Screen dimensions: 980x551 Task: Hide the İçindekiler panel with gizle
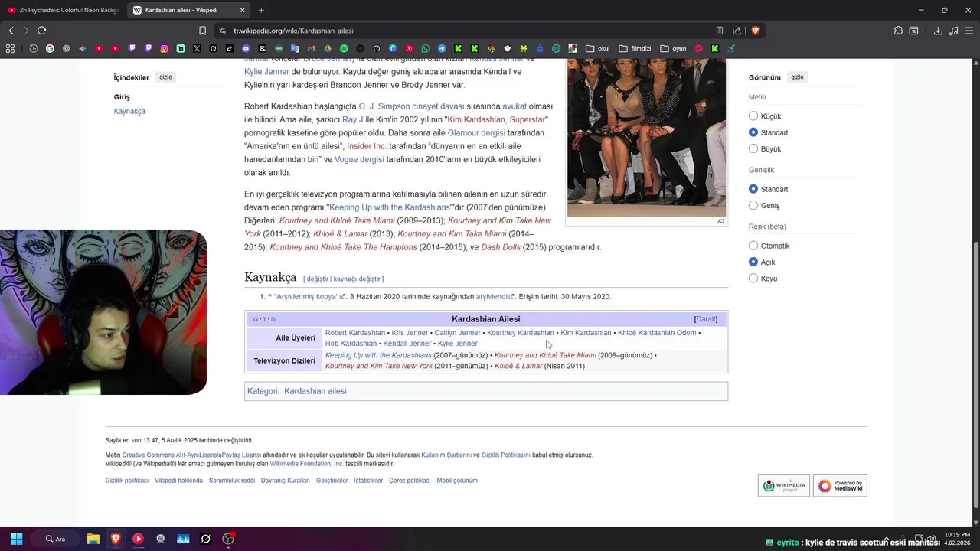coord(165,77)
